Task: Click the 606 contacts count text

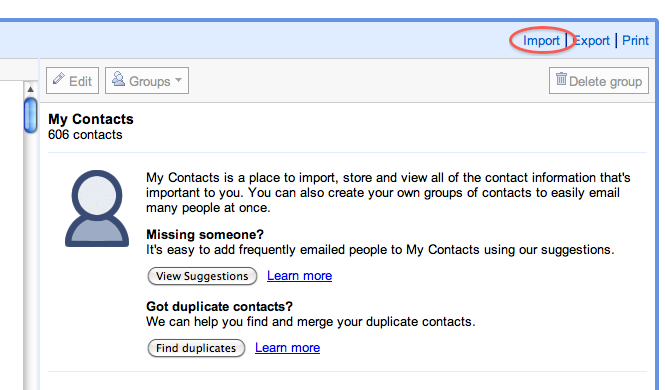Action: [x=85, y=135]
